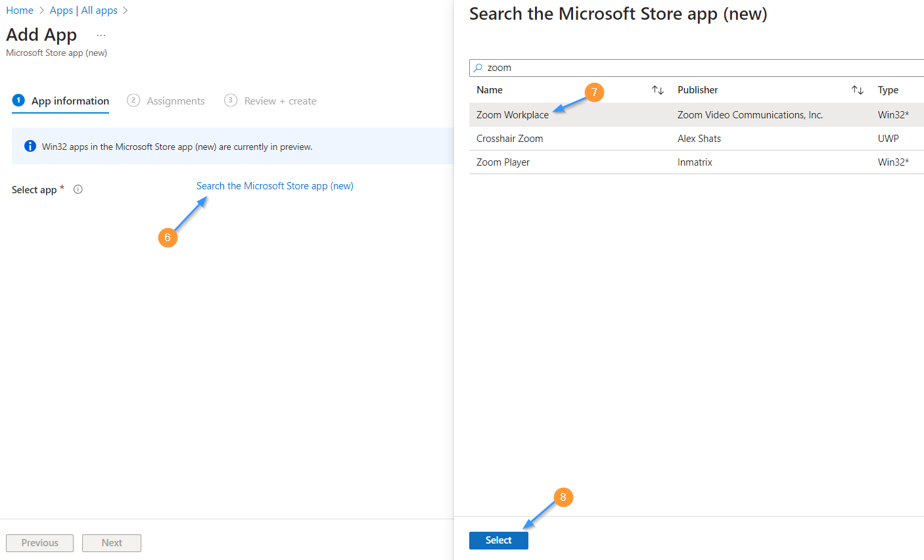
Task: Click the Type column header
Action: [888, 90]
